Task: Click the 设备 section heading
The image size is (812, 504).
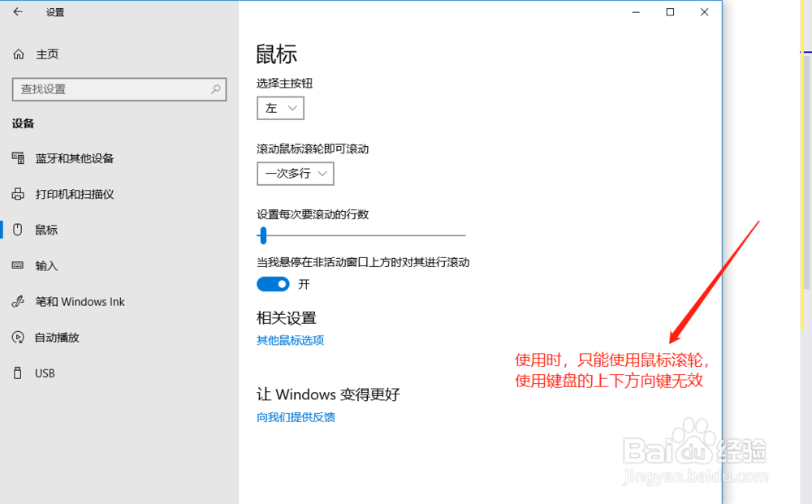Action: (x=23, y=123)
